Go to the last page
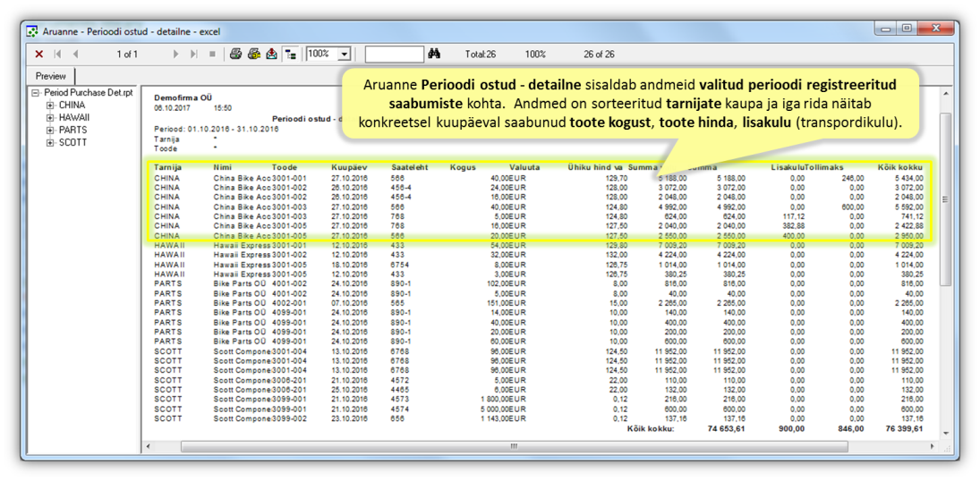This screenshot has height=481, width=980. click(x=193, y=55)
